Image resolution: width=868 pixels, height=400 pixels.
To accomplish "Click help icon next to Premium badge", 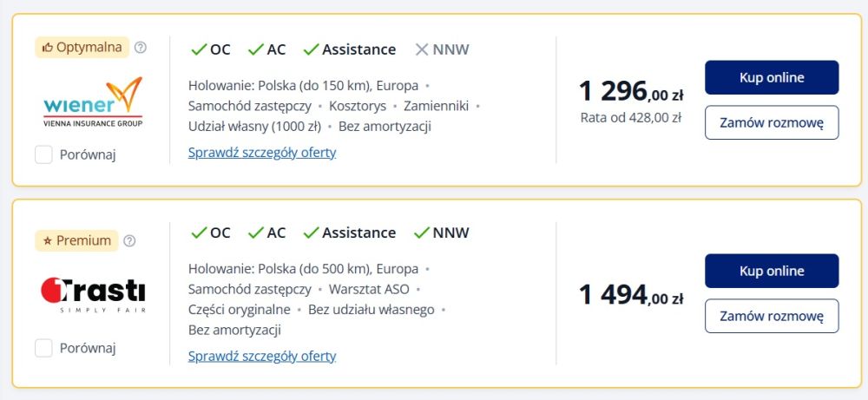I will (x=130, y=240).
